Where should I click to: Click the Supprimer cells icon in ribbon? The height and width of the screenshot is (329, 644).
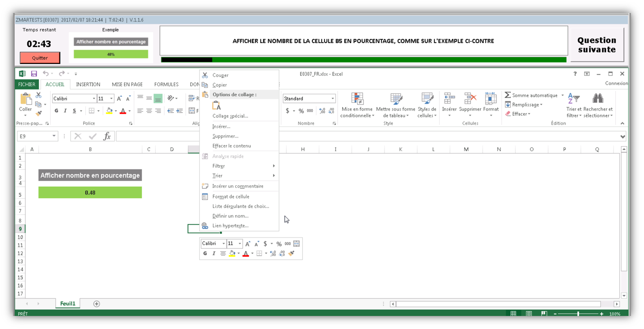[x=470, y=99]
